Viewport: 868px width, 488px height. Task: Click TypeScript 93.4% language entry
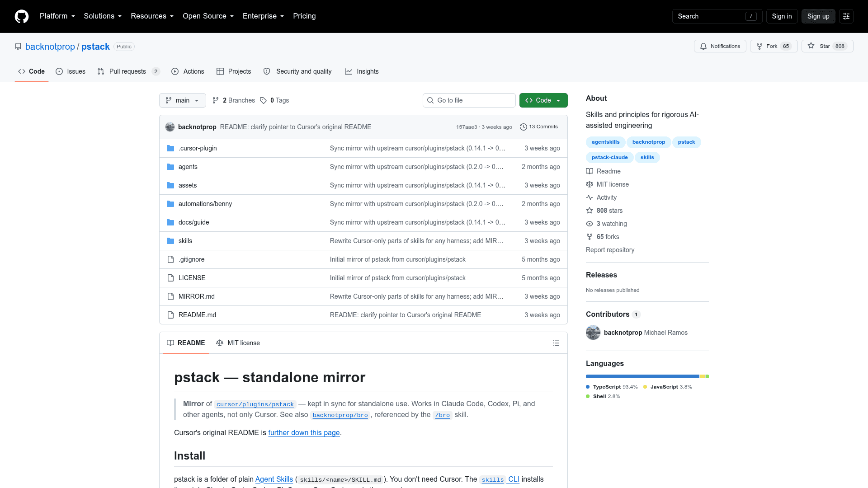coord(612,387)
